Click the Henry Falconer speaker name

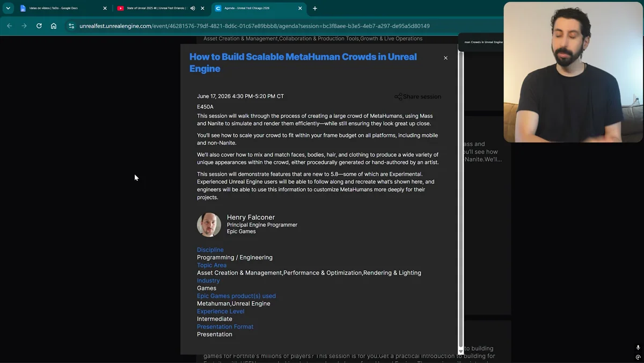click(251, 217)
